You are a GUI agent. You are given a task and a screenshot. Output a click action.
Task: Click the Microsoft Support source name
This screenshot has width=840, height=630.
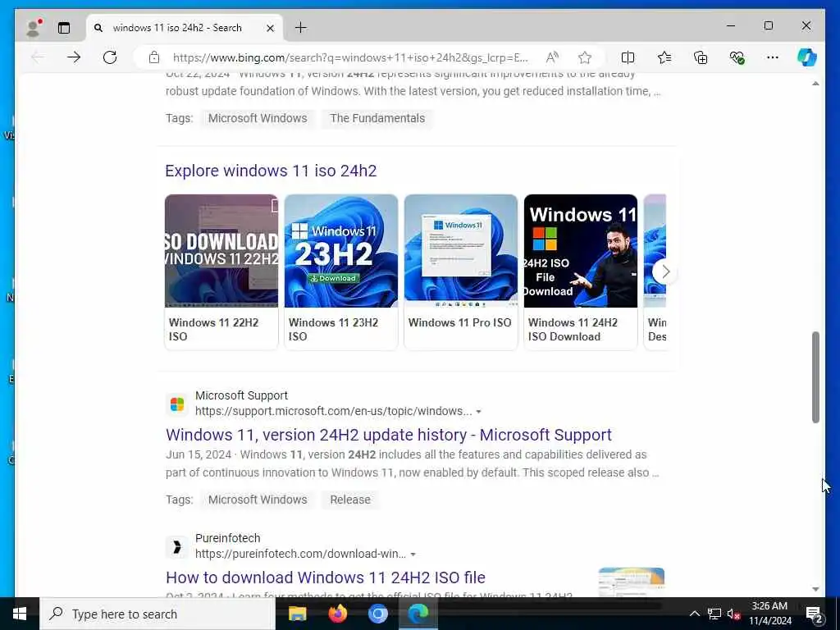[241, 395]
